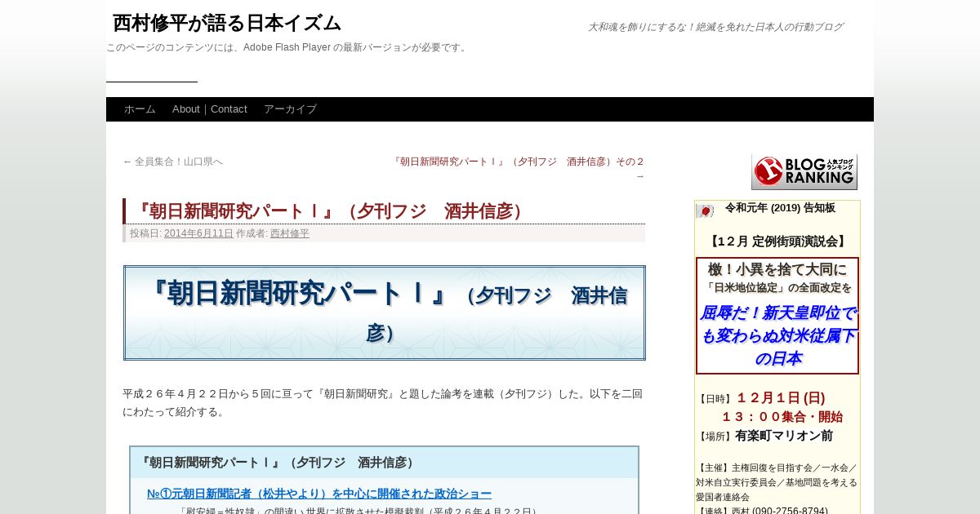Go to site title 西村修平が語る日本イズム
This screenshot has width=980, height=514.
coord(227,23)
